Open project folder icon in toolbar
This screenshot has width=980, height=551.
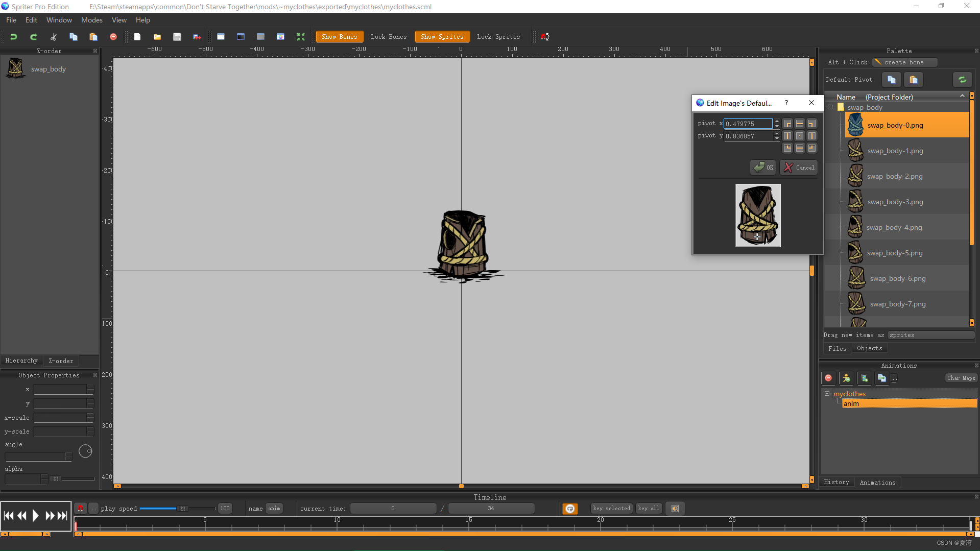pyautogui.click(x=157, y=37)
